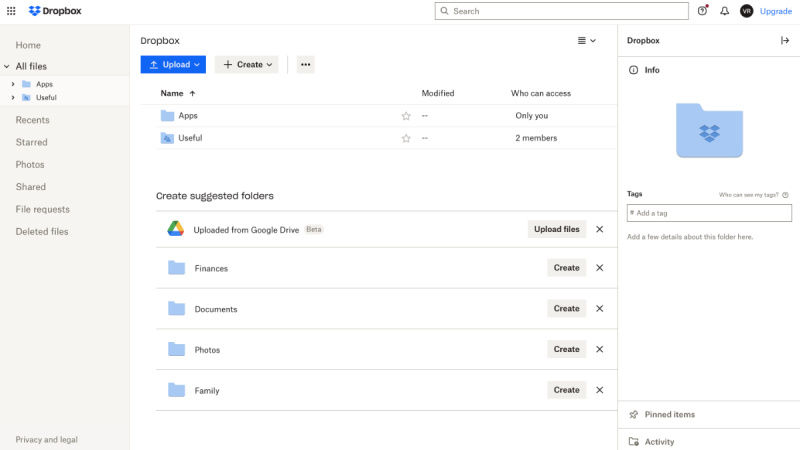Click the Upgrade link

tap(776, 11)
